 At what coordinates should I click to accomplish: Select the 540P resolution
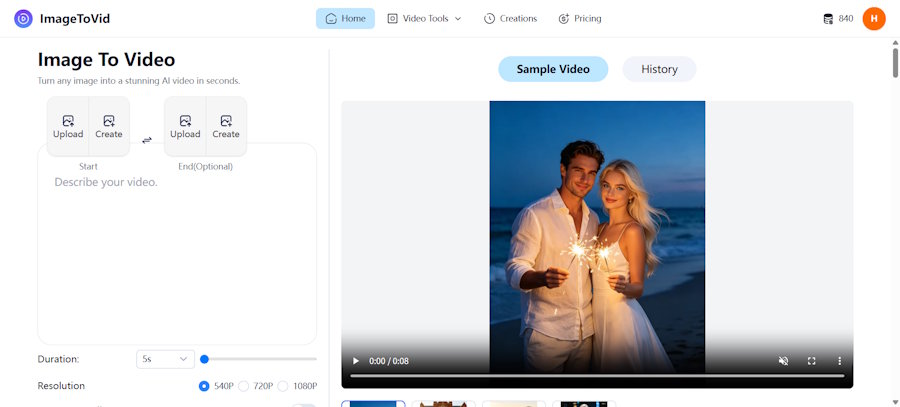204,386
